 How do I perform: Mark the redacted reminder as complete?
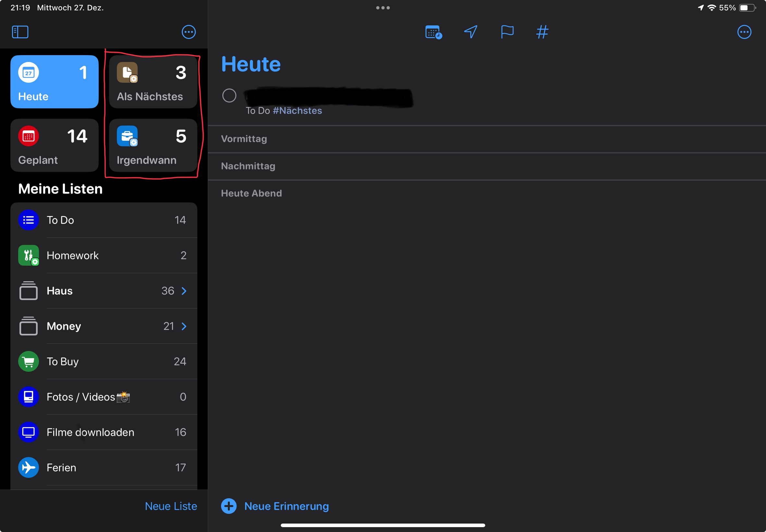coord(229,96)
